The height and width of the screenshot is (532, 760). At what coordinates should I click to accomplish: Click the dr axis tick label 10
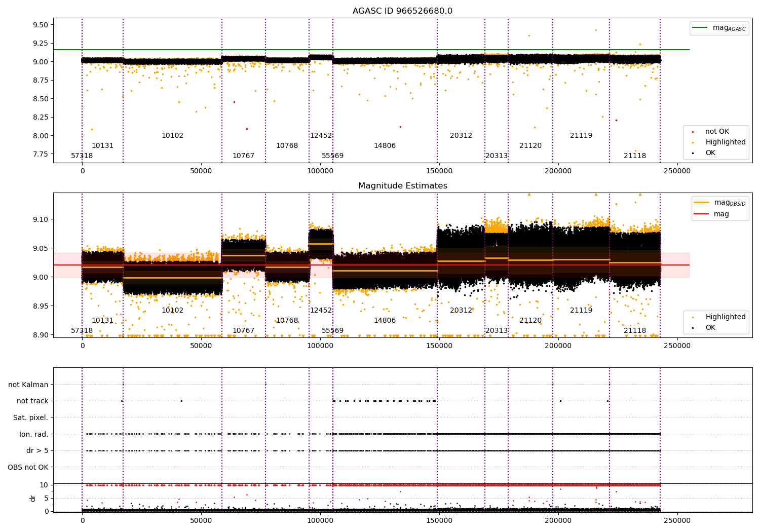[44, 485]
